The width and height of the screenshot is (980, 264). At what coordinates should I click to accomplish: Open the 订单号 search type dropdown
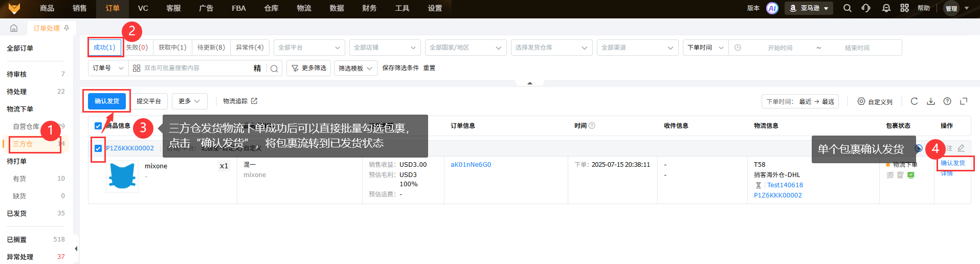[108, 68]
